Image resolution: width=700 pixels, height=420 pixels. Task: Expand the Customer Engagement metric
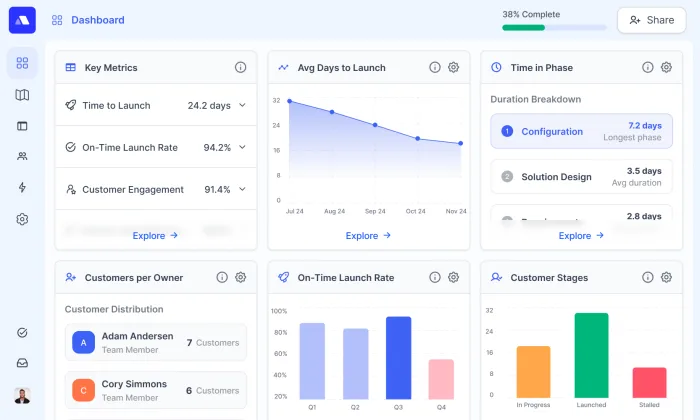click(242, 189)
